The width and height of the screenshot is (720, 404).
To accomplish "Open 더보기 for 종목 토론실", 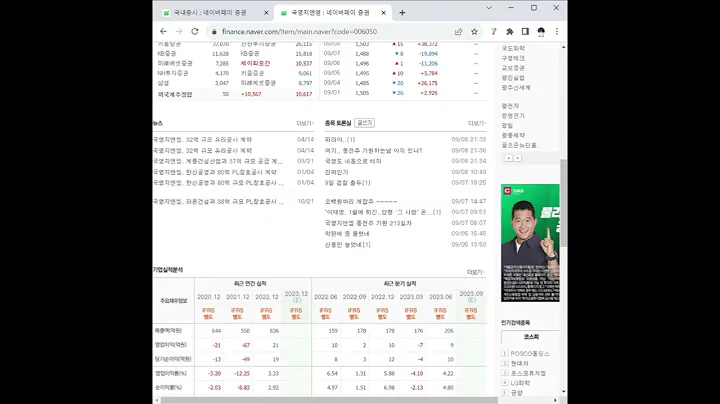I will (477, 123).
